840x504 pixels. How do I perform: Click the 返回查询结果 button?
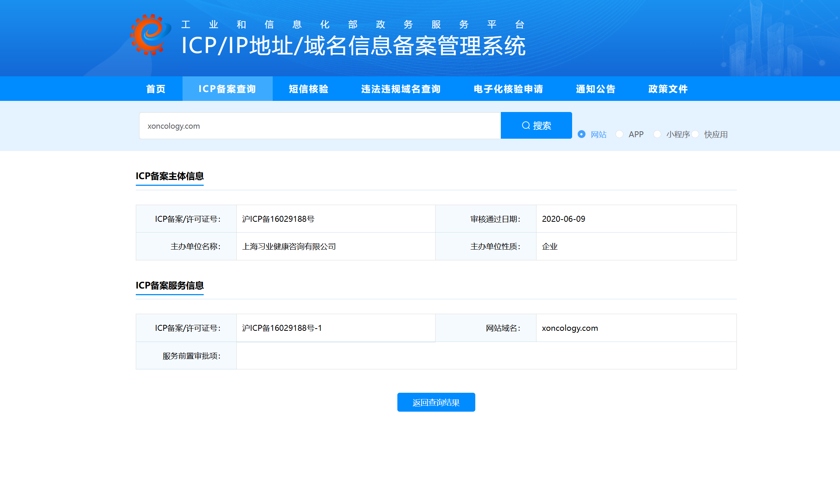(436, 402)
